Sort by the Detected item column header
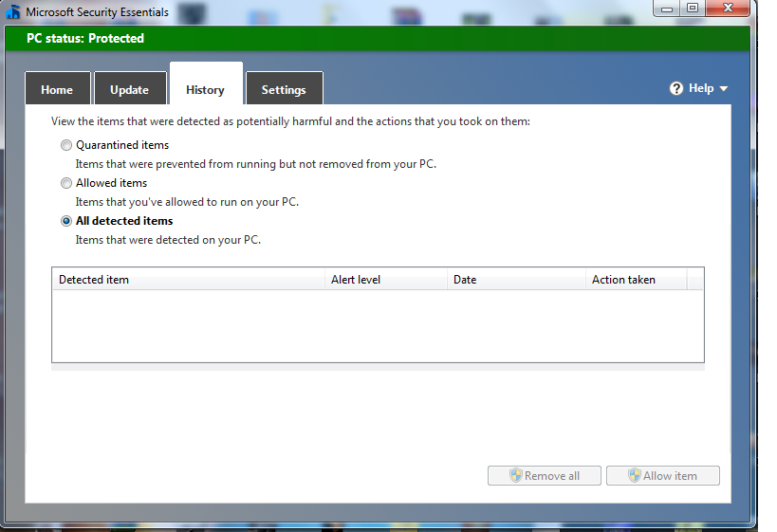 pos(188,280)
